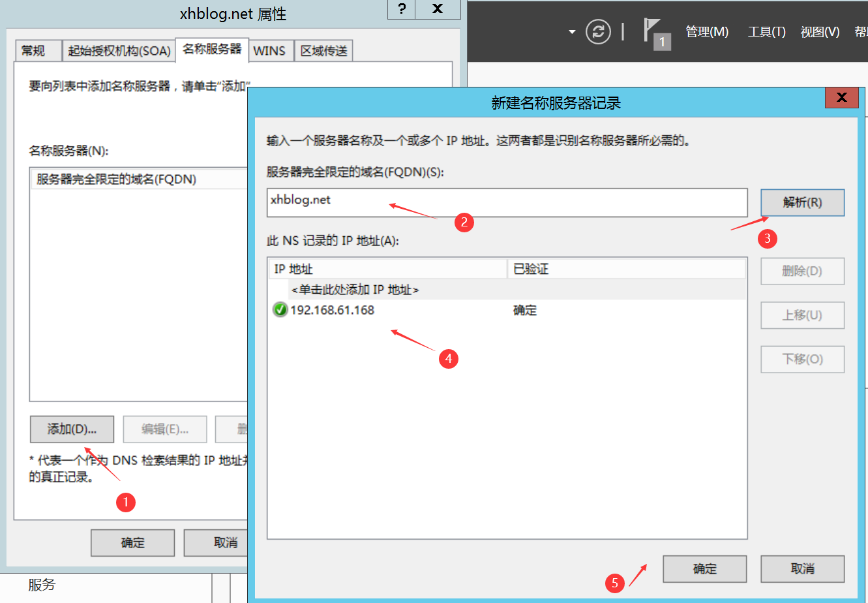Select the 192.168.61.168 IP address entry
The width and height of the screenshot is (868, 603).
pos(332,310)
